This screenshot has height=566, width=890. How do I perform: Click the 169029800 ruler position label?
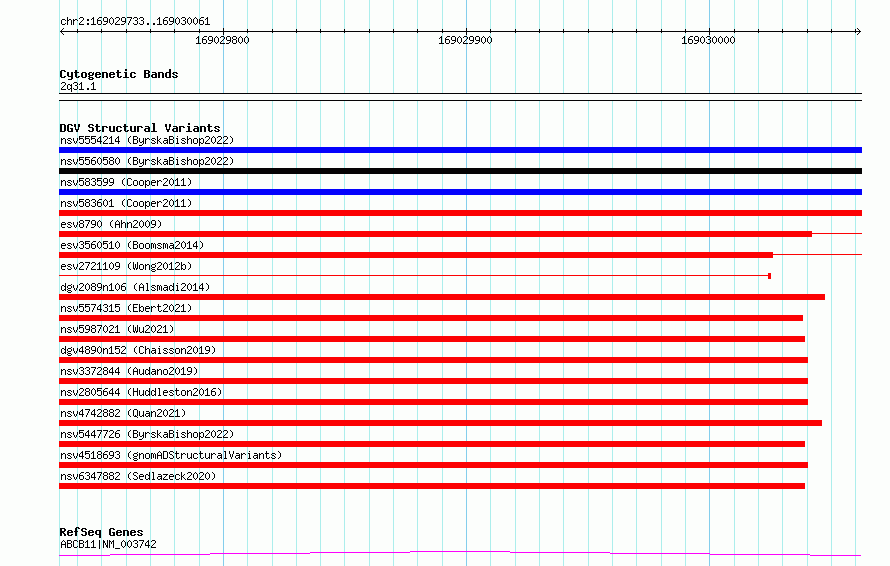(x=222, y=40)
